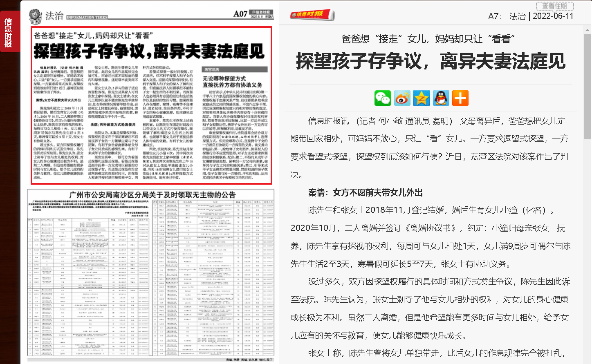Click the 信息时报 logo above the article

(313, 15)
